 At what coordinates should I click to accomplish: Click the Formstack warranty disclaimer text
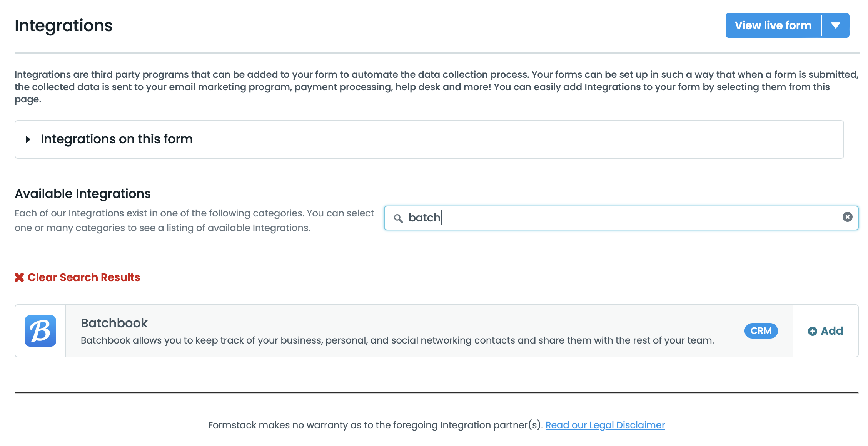[x=375, y=425]
